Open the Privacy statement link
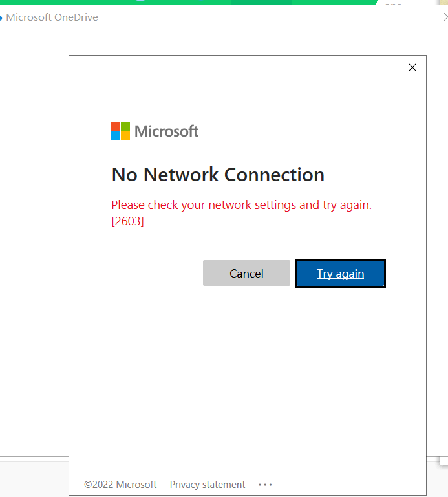Viewport: 448px width, 497px height. [208, 484]
